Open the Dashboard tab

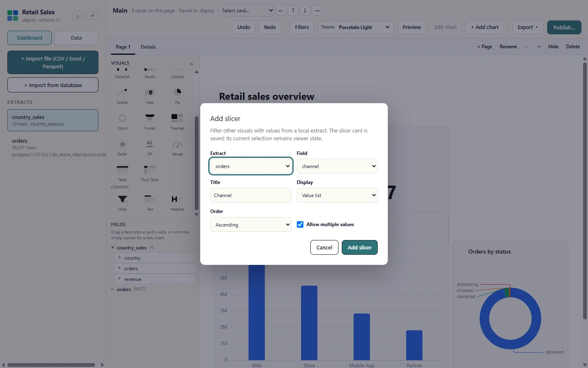pyautogui.click(x=29, y=38)
